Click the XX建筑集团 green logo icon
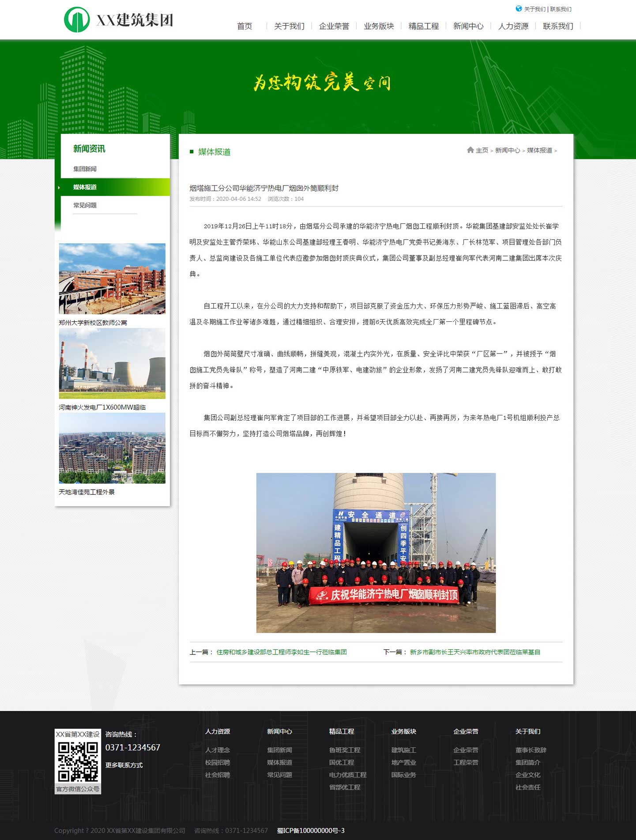This screenshot has width=636, height=840. click(77, 20)
